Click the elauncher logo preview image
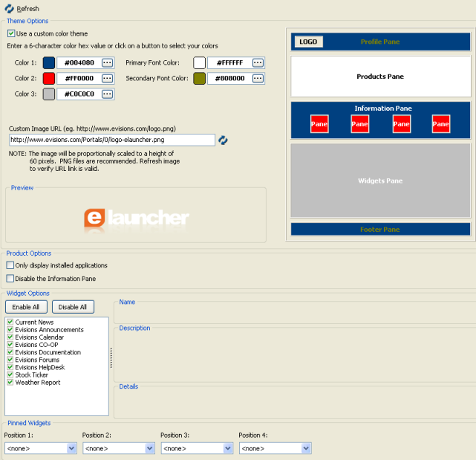476x460 pixels. [x=137, y=221]
